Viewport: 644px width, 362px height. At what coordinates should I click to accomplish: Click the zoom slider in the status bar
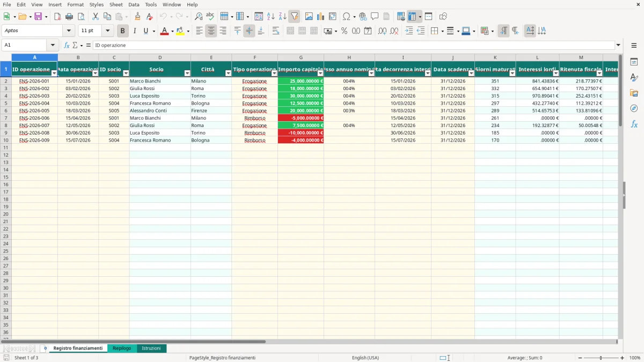point(601,358)
